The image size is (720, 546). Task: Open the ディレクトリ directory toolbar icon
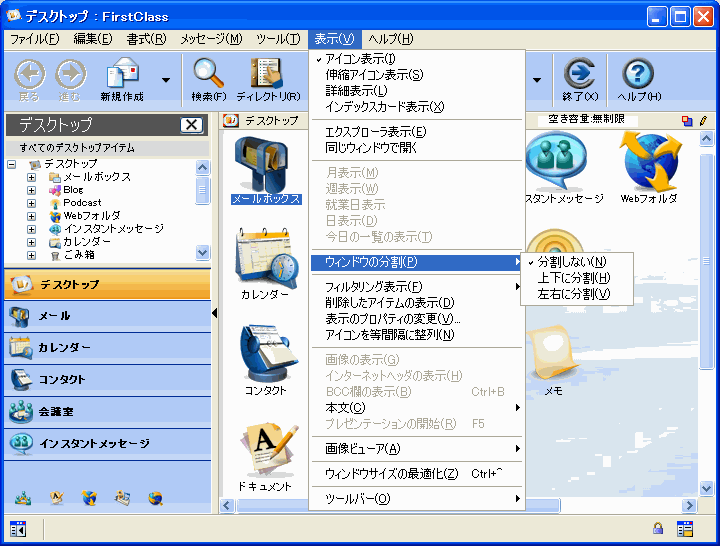pos(266,73)
